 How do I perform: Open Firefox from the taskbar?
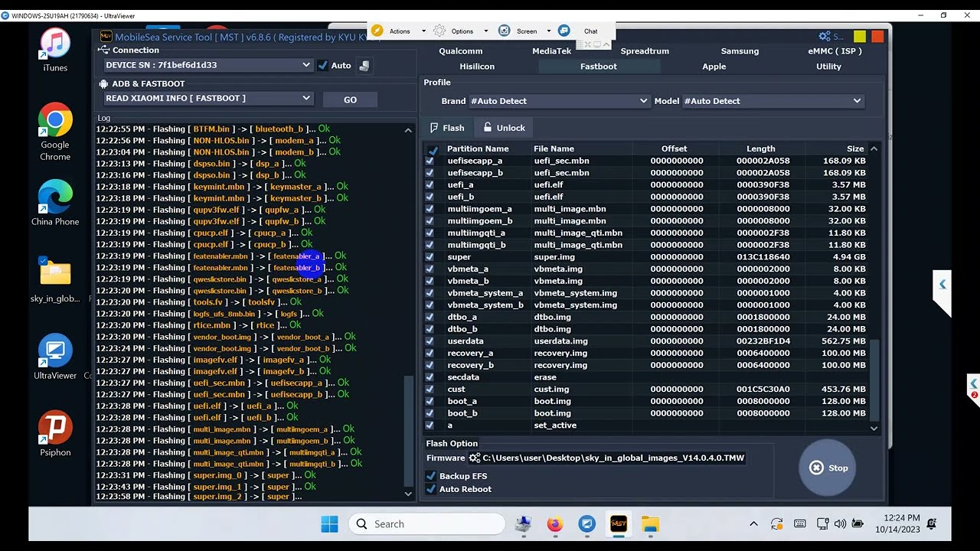(554, 524)
